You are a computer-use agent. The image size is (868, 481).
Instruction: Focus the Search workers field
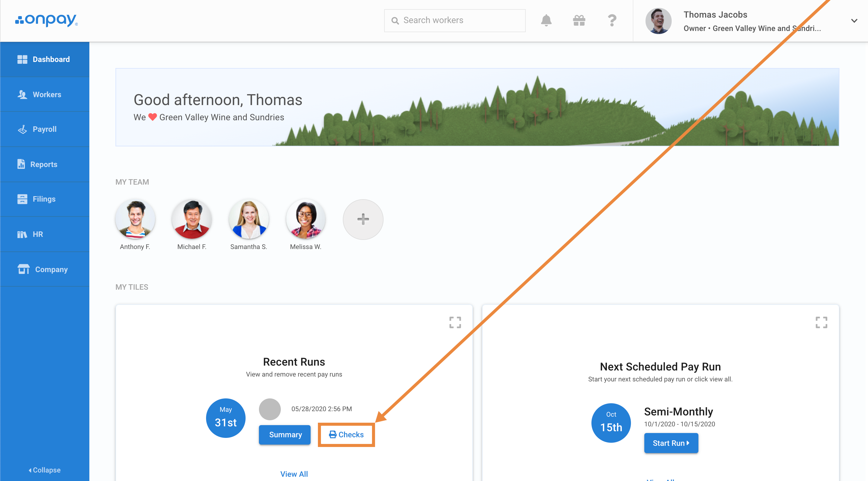(x=455, y=21)
